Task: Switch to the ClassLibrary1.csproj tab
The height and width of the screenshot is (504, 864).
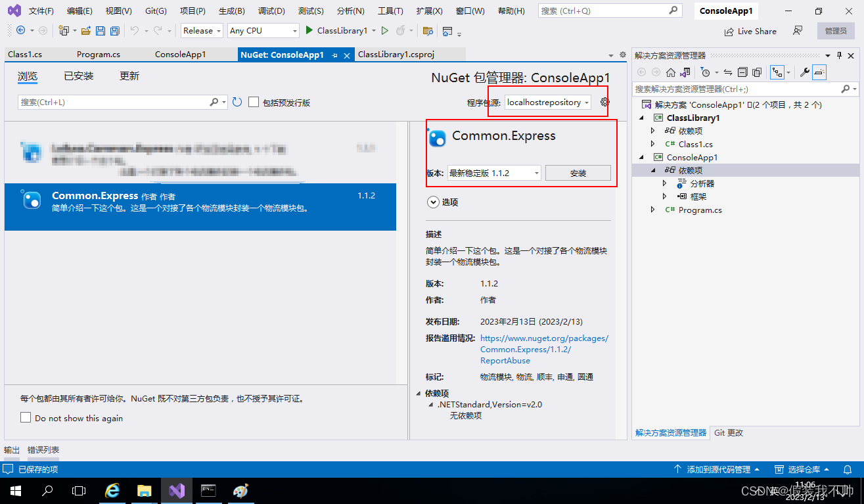Action: [396, 55]
